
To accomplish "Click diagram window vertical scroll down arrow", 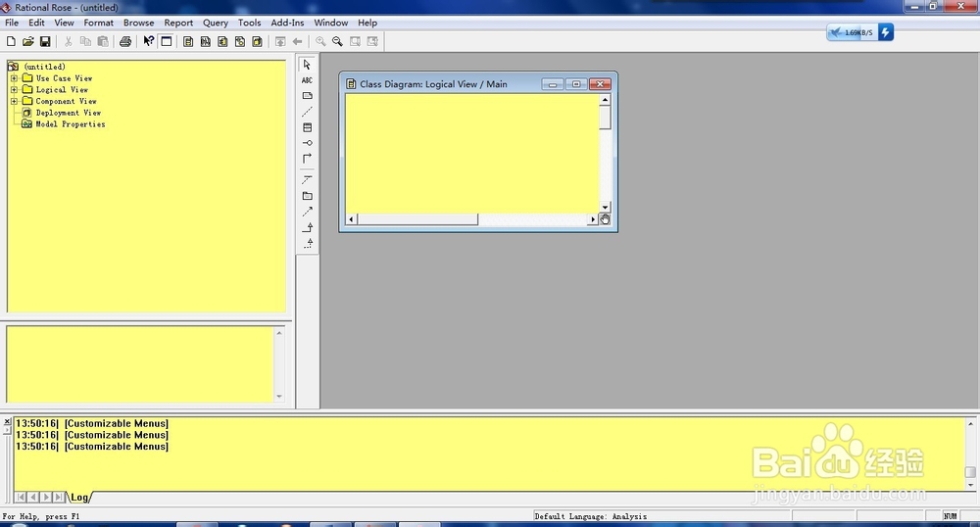I will (x=605, y=208).
